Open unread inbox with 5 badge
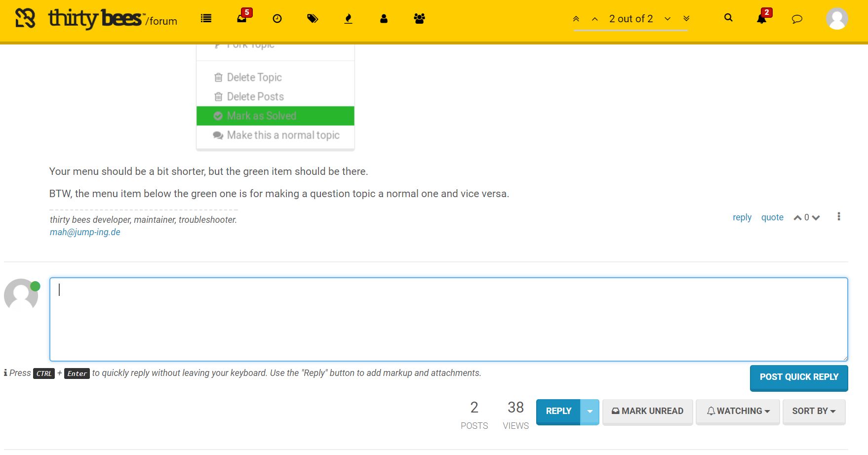The image size is (868, 455). 242,18
